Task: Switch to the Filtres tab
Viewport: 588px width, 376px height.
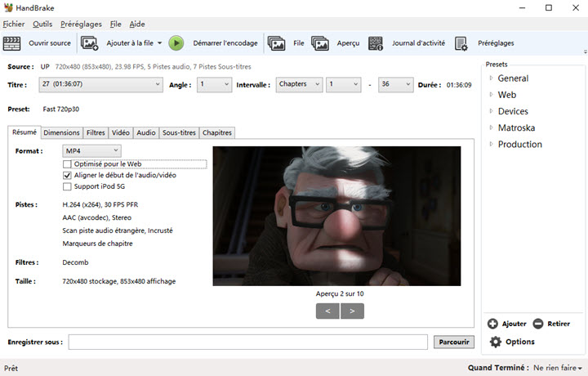Action: [x=96, y=133]
